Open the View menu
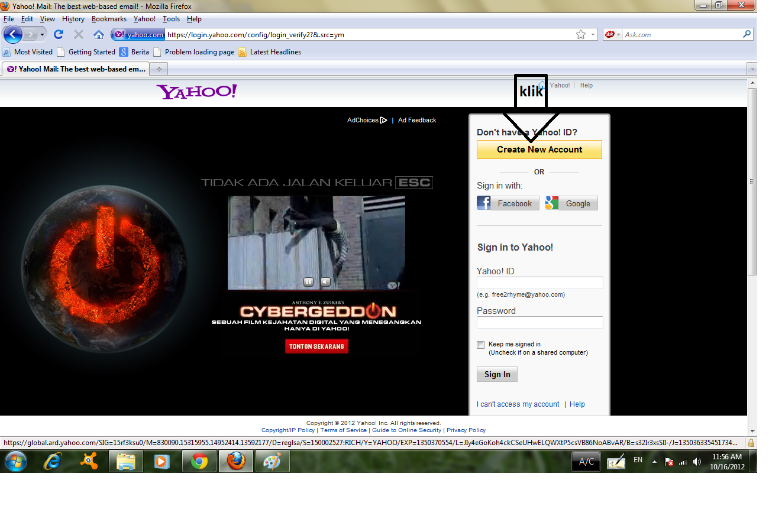 coord(47,19)
